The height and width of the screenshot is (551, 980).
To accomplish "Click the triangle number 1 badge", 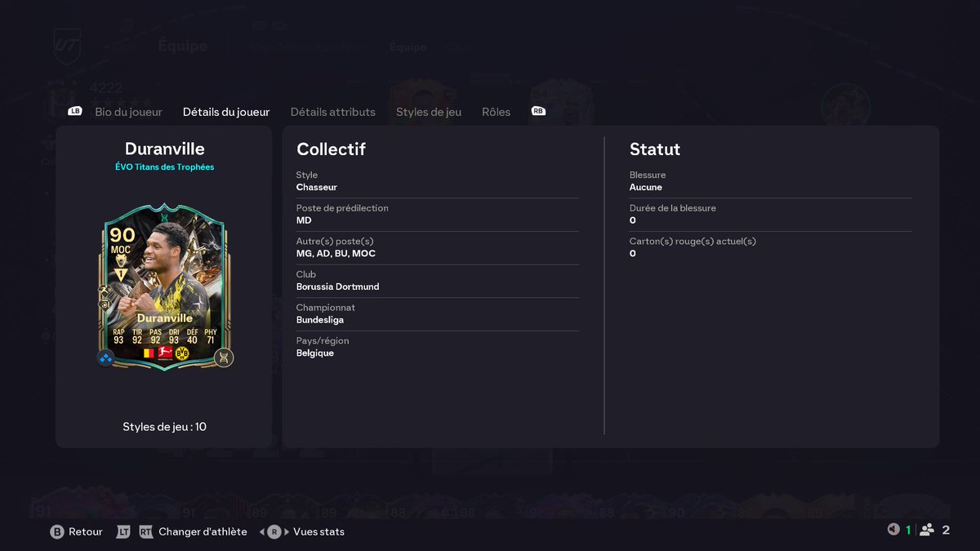I will pos(121,276).
